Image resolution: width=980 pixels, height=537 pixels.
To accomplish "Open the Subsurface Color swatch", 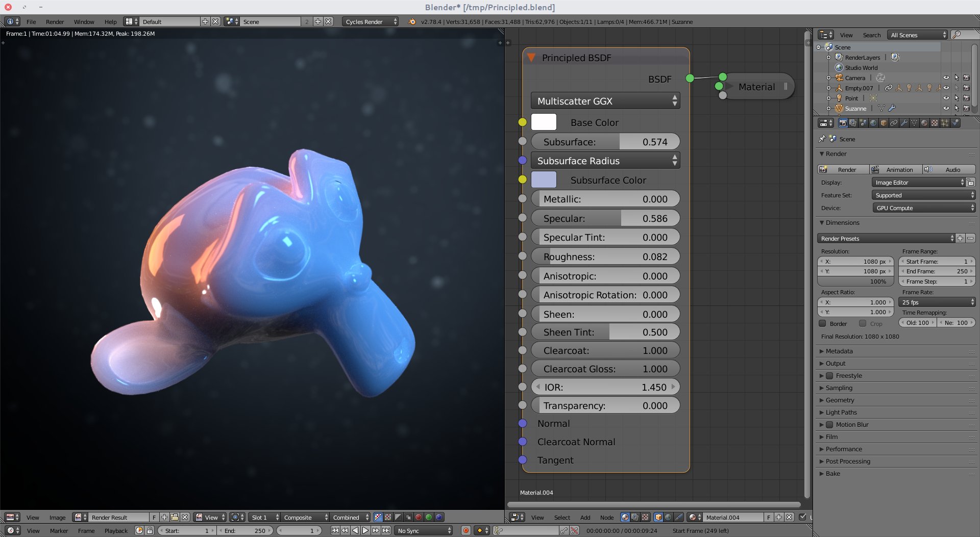I will coord(544,180).
